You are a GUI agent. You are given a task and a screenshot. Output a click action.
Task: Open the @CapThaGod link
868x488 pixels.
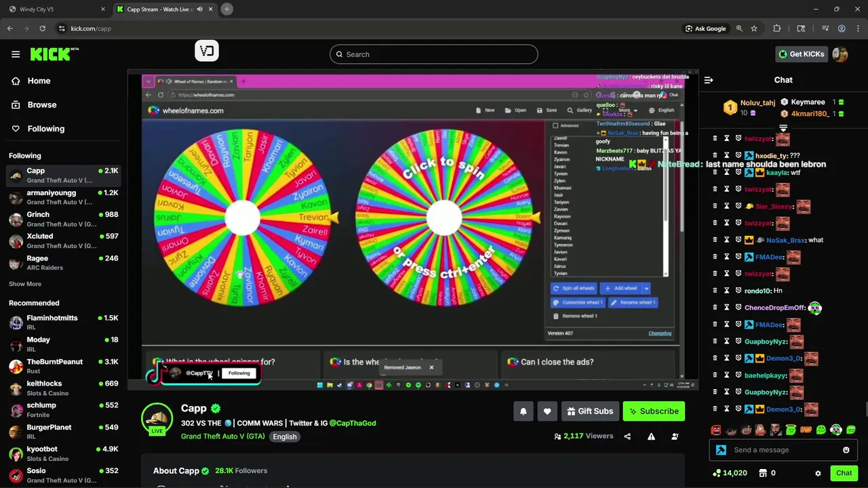pyautogui.click(x=353, y=423)
